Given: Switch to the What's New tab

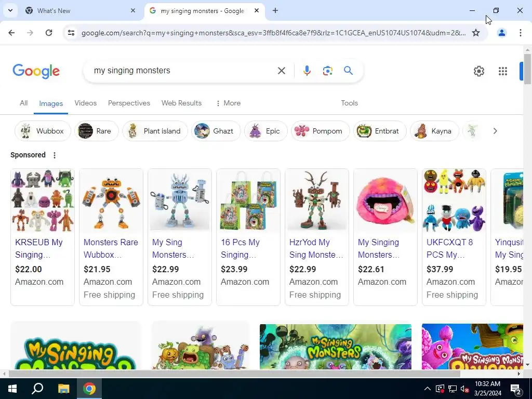Looking at the screenshot, I should coord(80,10).
